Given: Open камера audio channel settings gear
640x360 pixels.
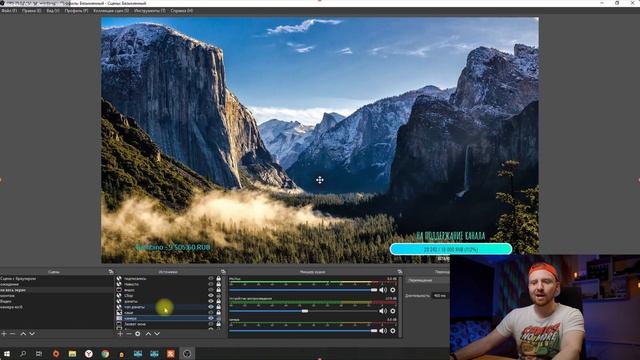Looking at the screenshot, I should (x=393, y=331).
